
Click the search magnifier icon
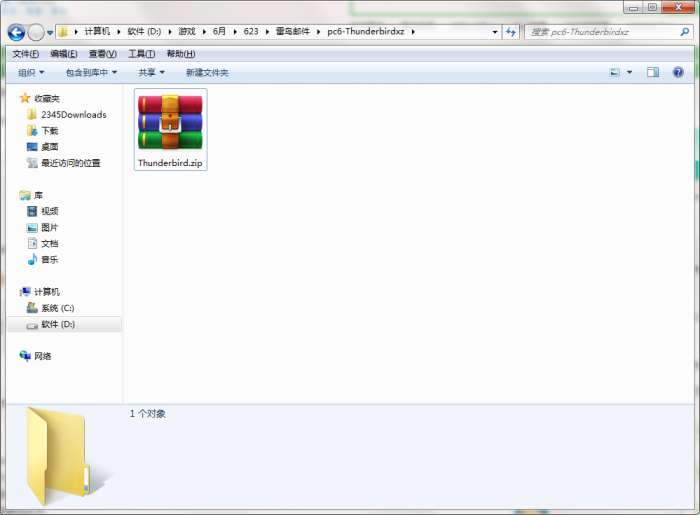[x=684, y=32]
